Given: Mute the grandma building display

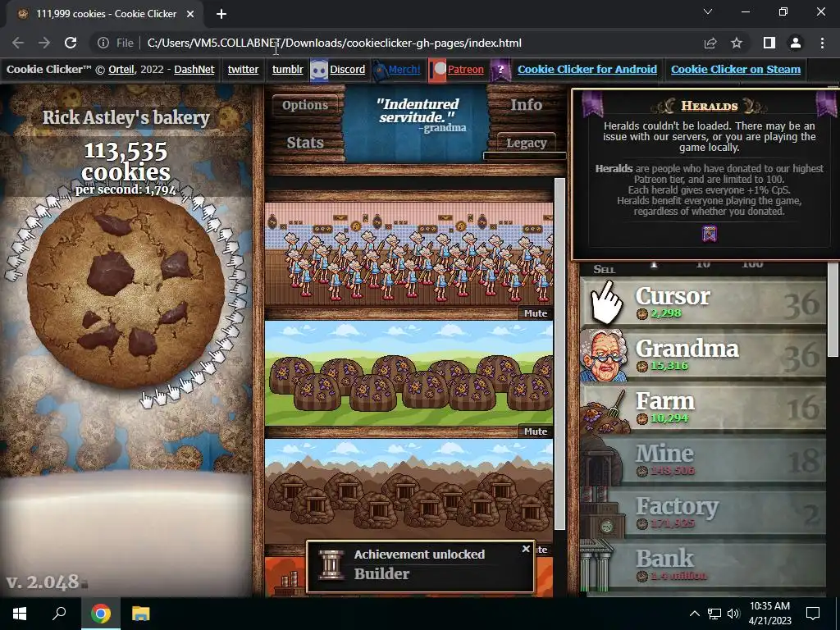Looking at the screenshot, I should pyautogui.click(x=535, y=313).
